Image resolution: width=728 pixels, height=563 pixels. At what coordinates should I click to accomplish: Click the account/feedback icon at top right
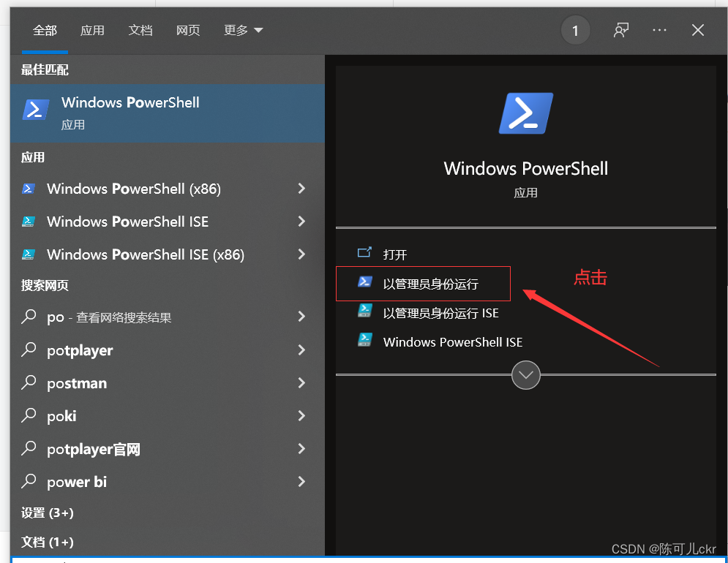pos(621,30)
